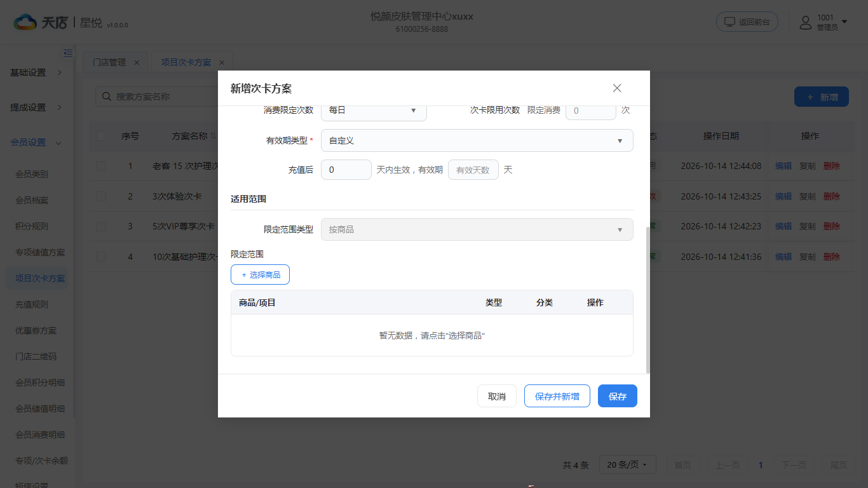Check the checkbox for 10次基础护理 row
Viewport: 868px width, 488px height.
point(101,257)
